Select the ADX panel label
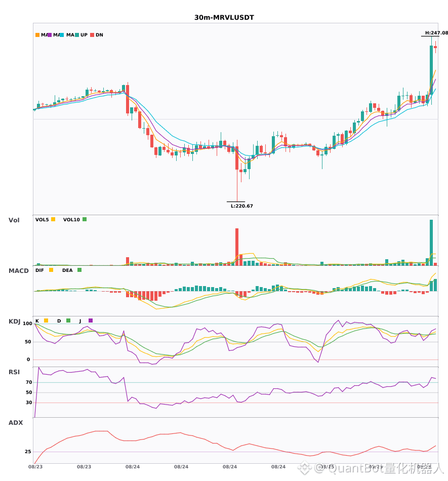448x481 pixels. (16, 423)
